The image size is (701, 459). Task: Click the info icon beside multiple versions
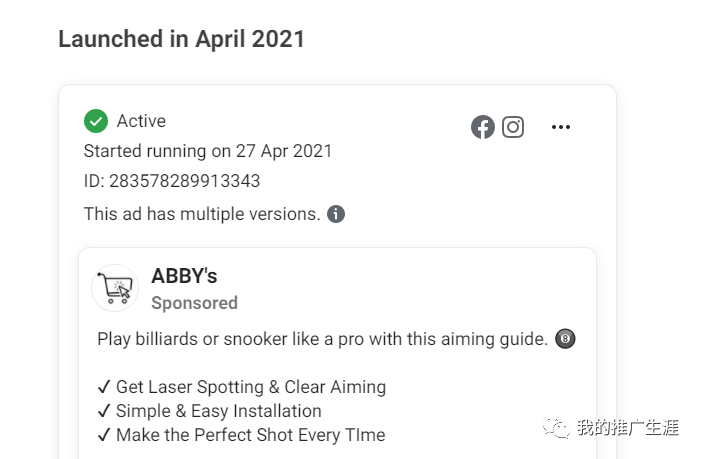coord(336,214)
